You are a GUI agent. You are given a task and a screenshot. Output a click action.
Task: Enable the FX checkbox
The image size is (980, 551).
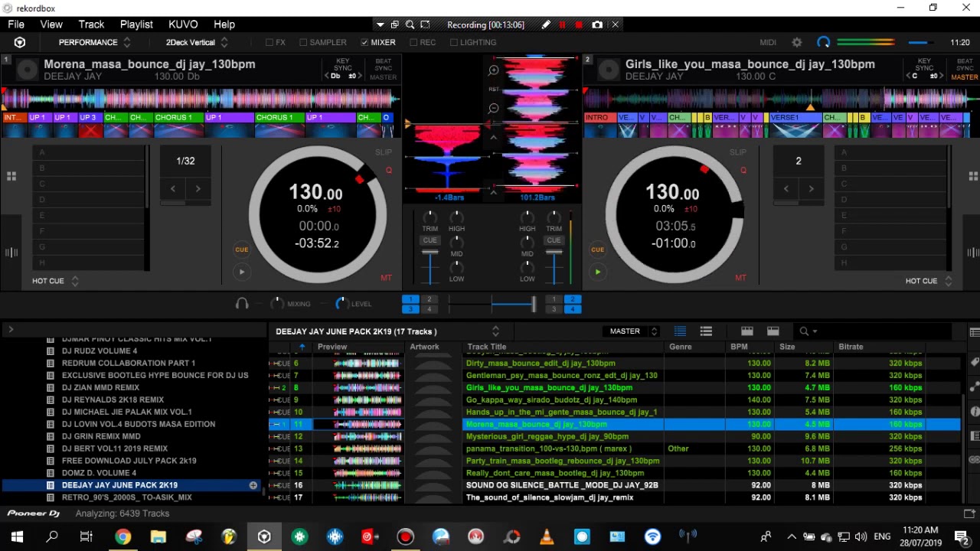click(269, 43)
